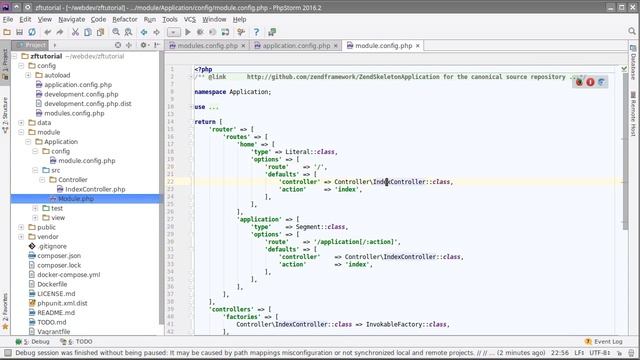The width and height of the screenshot is (640, 360).
Task: Click the blue browser icon in editor
Action: point(601,82)
